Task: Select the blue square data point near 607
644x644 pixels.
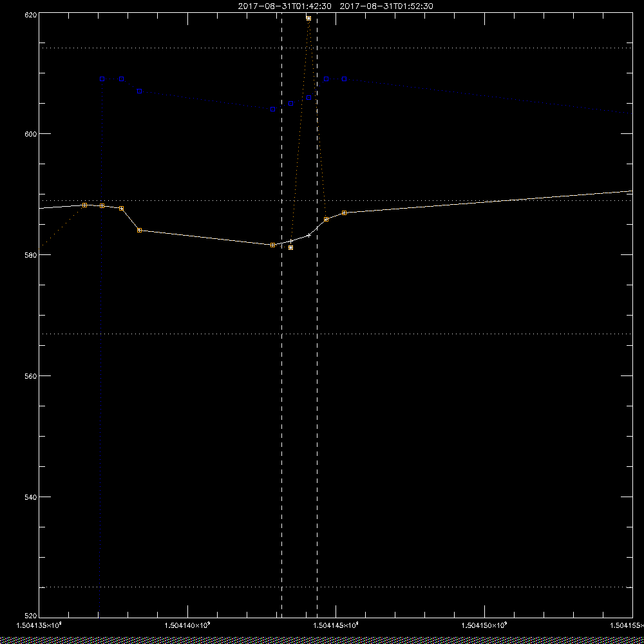Action: pyautogui.click(x=139, y=91)
